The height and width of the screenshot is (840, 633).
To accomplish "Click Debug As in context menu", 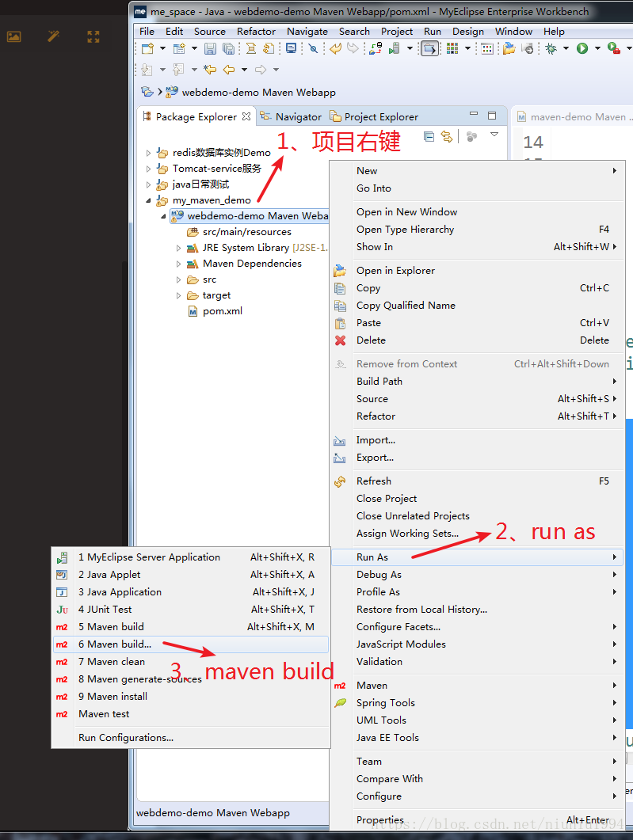I will coord(477,575).
